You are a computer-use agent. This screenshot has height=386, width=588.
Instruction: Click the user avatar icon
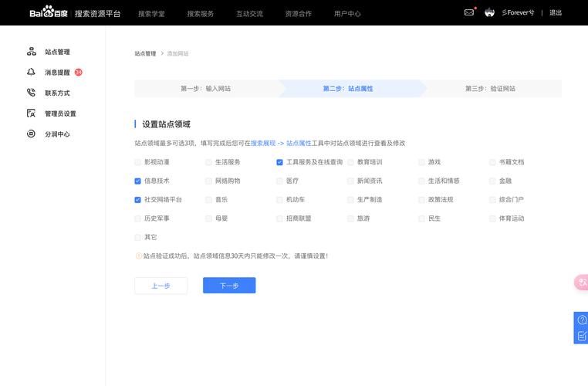tap(489, 12)
